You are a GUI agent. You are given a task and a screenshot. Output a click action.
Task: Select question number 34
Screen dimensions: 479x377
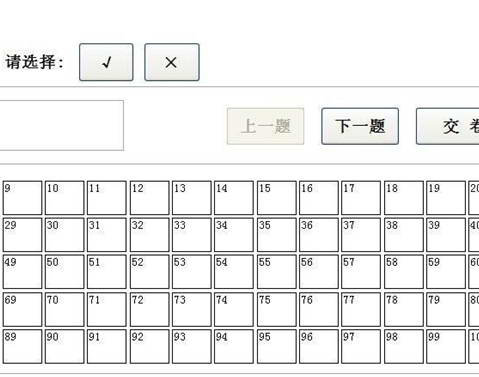tap(234, 235)
